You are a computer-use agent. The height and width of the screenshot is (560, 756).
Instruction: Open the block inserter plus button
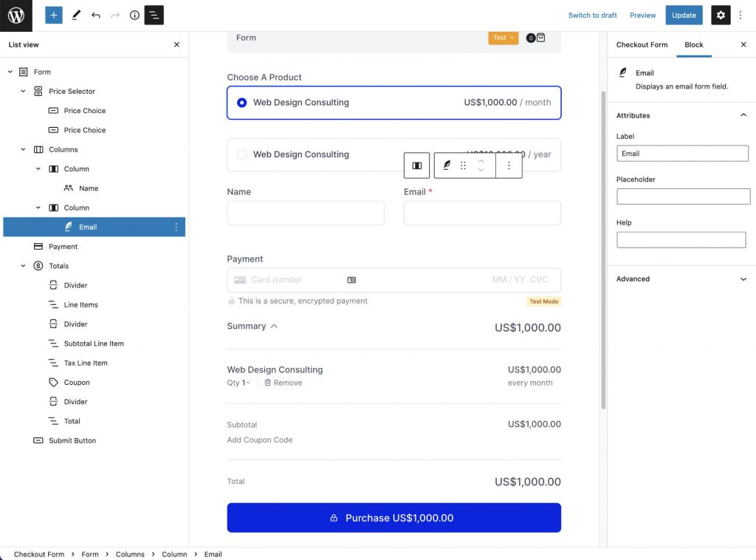(x=53, y=16)
